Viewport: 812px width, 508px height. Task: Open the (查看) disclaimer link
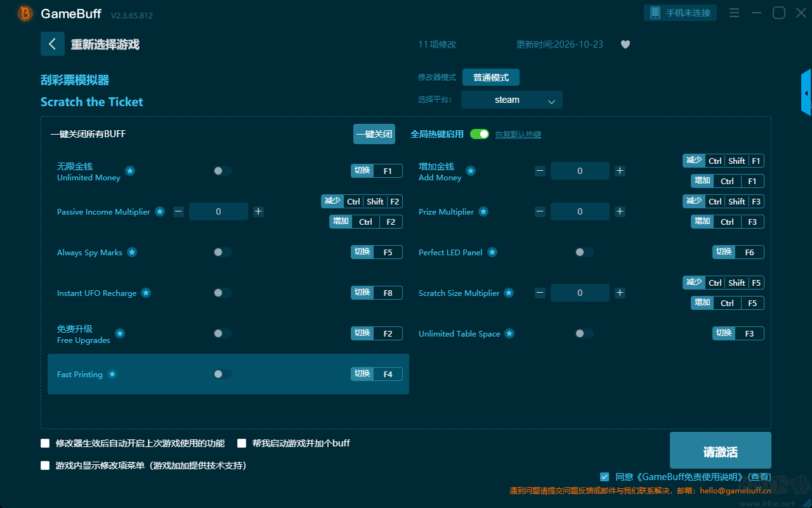tap(759, 477)
